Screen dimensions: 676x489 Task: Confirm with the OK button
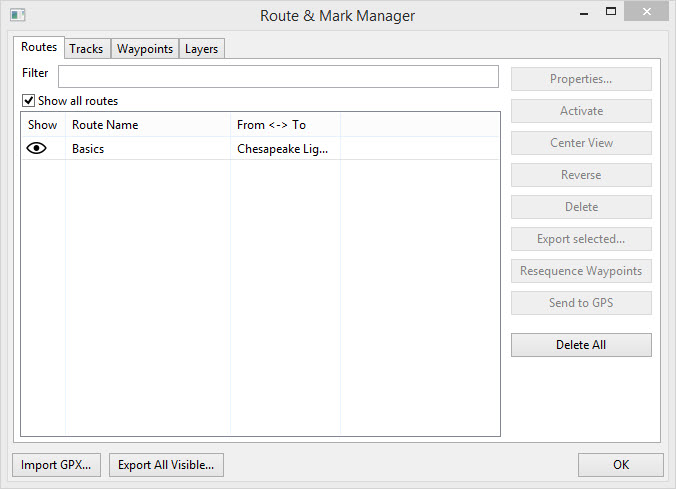pyautogui.click(x=620, y=465)
